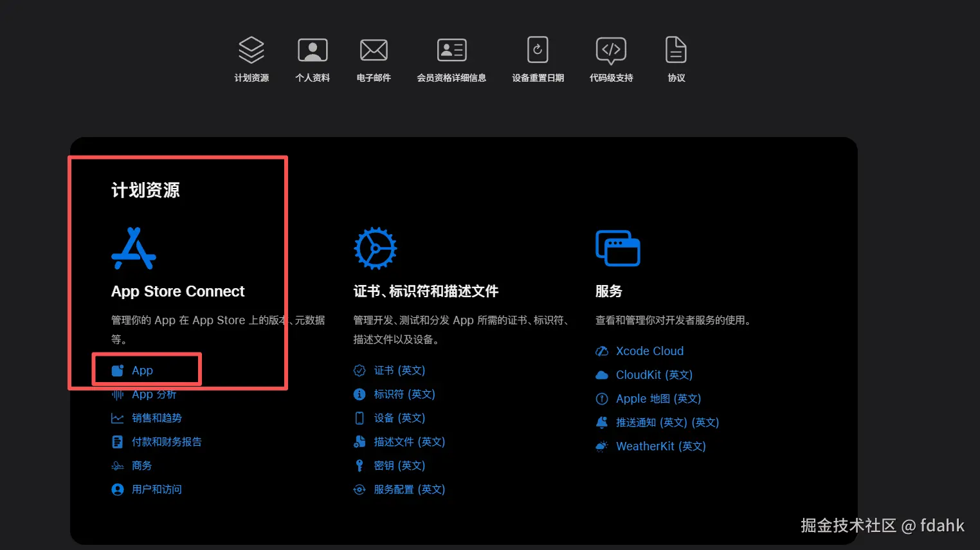The width and height of the screenshot is (980, 550).
Task: Open the 标识符 (英文) link
Action: (x=404, y=394)
